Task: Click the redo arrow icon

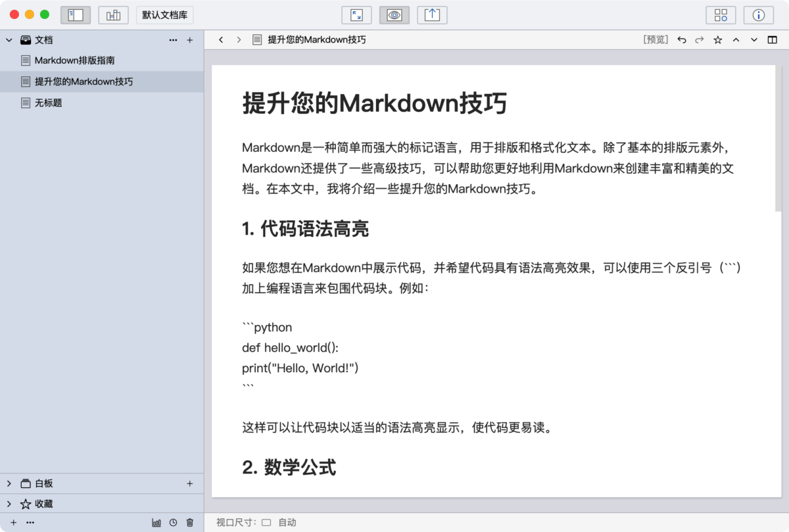Action: pyautogui.click(x=700, y=40)
